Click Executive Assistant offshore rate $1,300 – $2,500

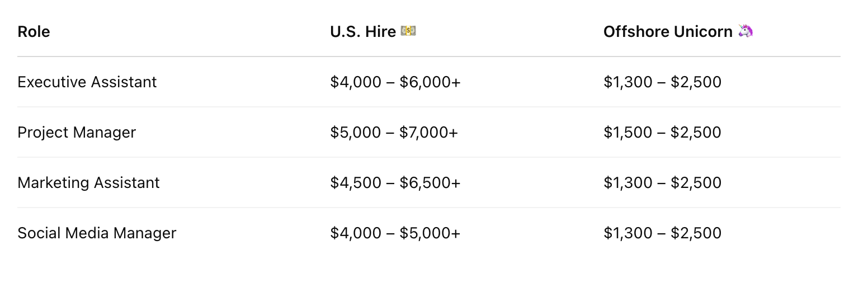(663, 82)
